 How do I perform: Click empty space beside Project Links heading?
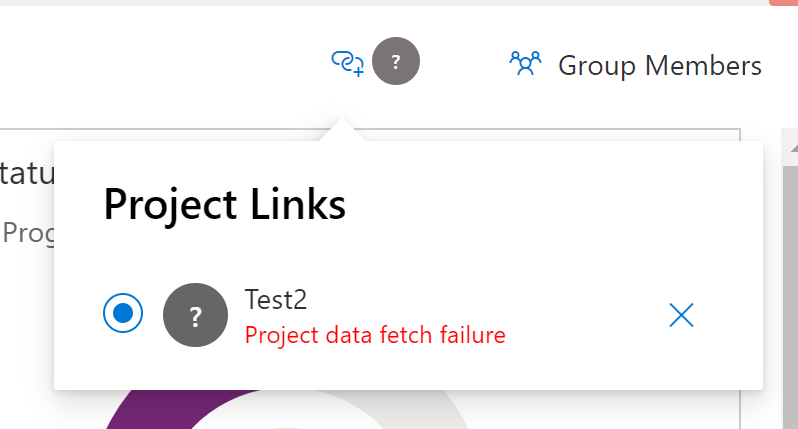point(550,205)
